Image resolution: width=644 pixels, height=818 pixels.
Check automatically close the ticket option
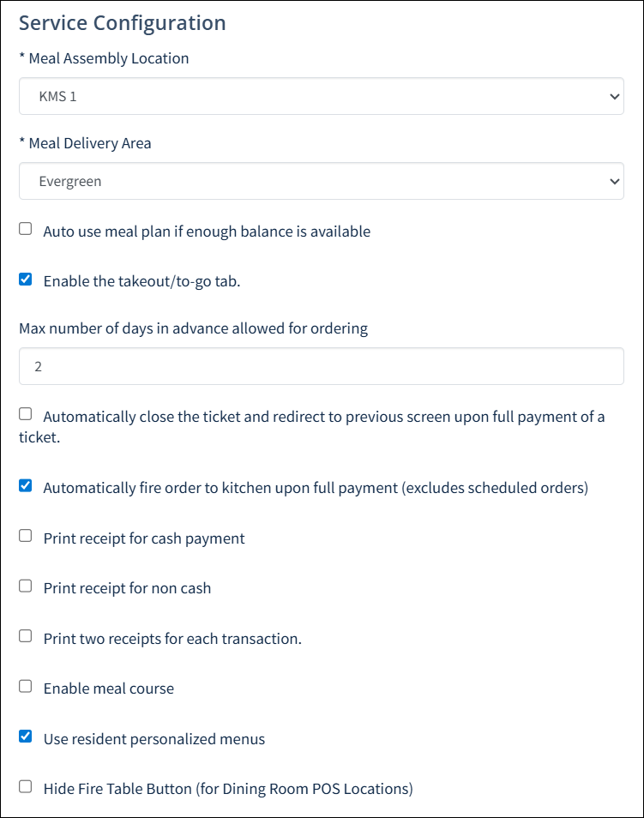26,414
